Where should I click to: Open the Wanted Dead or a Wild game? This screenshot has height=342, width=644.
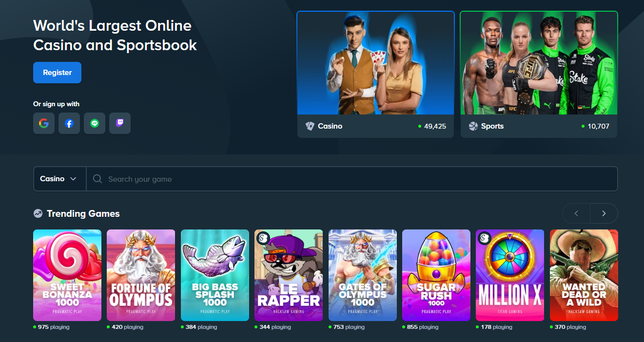[x=584, y=275]
